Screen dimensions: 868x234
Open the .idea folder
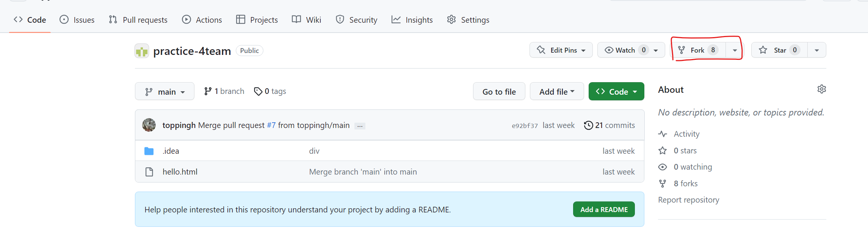point(171,151)
